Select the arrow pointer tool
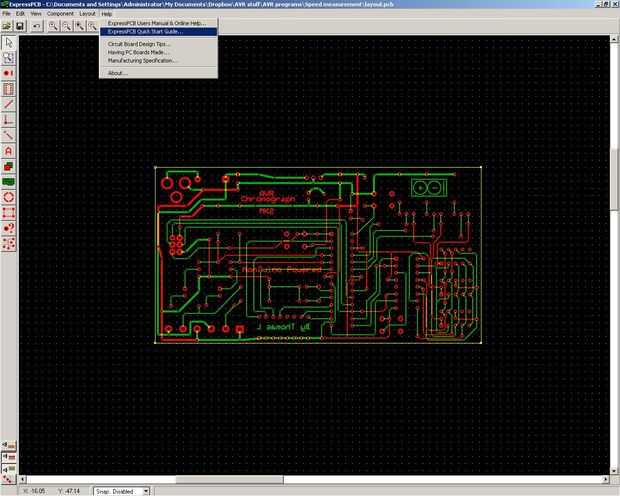The image size is (620, 496). [9, 42]
